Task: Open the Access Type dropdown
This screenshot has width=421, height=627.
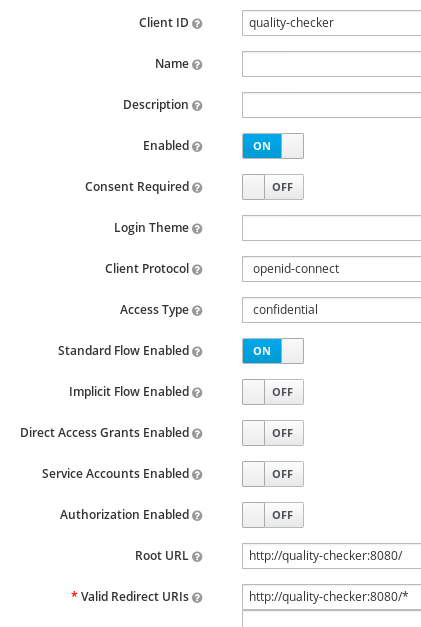Action: 331,310
